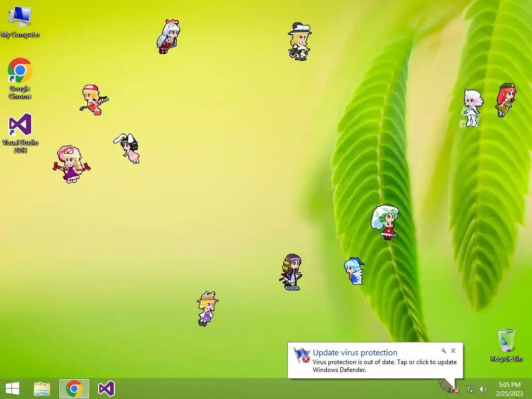Open the Windows Start button
The width and height of the screenshot is (532, 399).
pos(12,389)
